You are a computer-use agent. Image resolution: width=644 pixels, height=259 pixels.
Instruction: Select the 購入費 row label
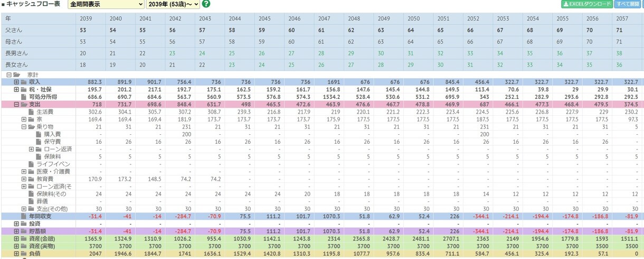pos(52,134)
